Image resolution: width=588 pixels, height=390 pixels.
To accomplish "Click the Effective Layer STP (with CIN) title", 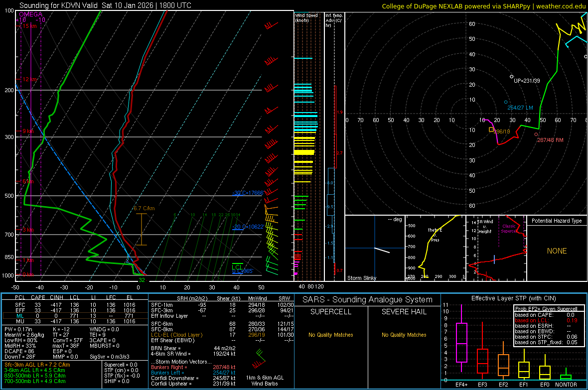I will 513,298.
